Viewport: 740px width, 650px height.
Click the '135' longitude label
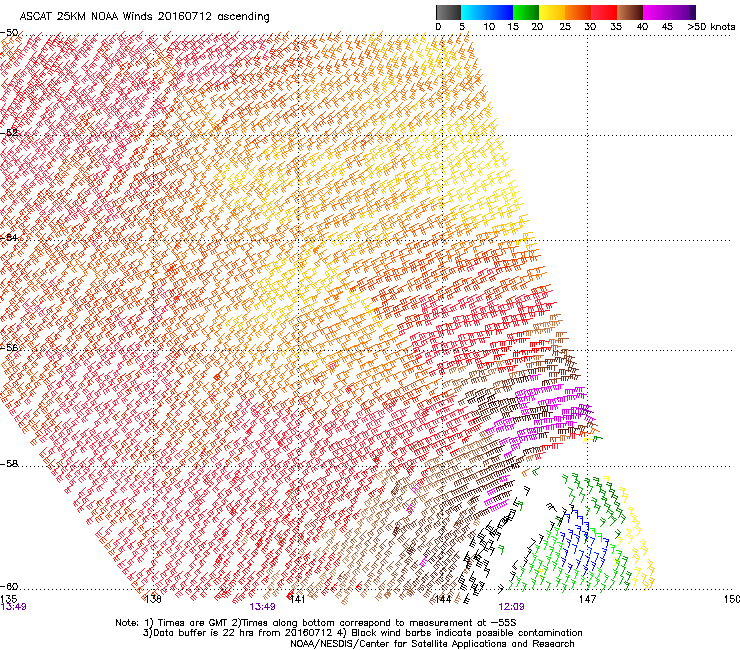[x=9, y=599]
